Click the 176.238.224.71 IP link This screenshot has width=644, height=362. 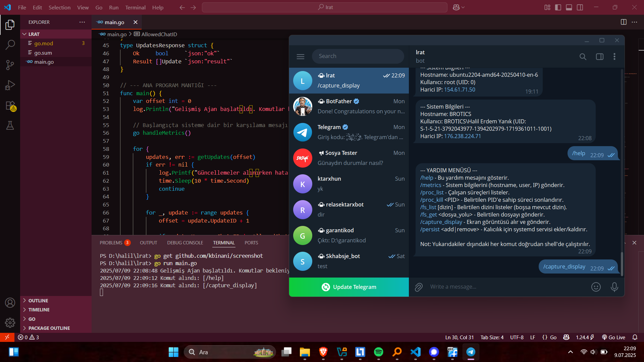click(462, 136)
